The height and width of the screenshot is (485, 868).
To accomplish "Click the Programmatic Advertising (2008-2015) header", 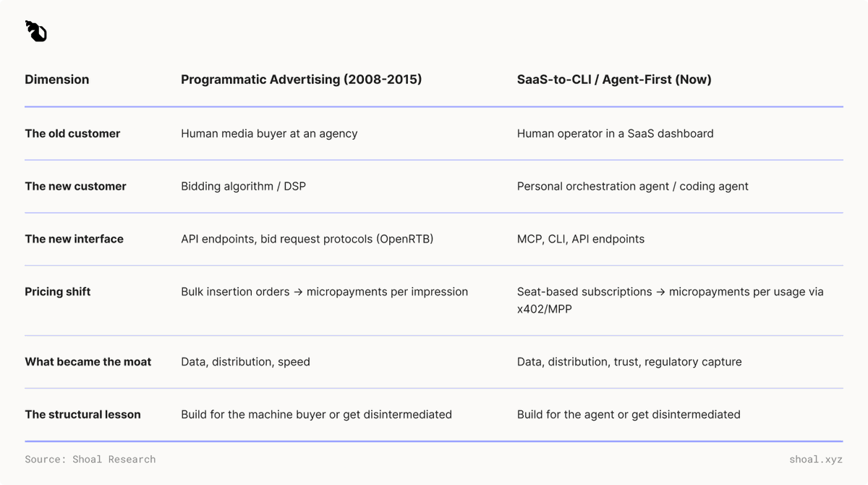I will pos(301,80).
